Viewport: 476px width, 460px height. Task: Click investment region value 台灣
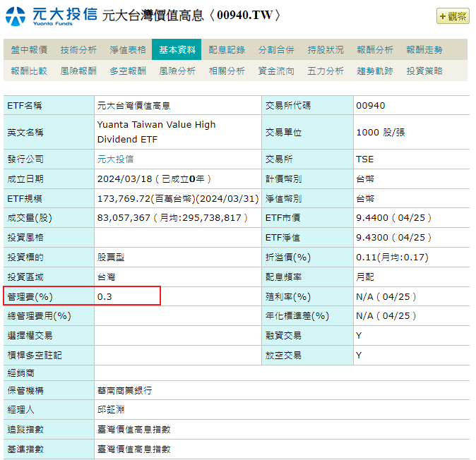coord(106,277)
